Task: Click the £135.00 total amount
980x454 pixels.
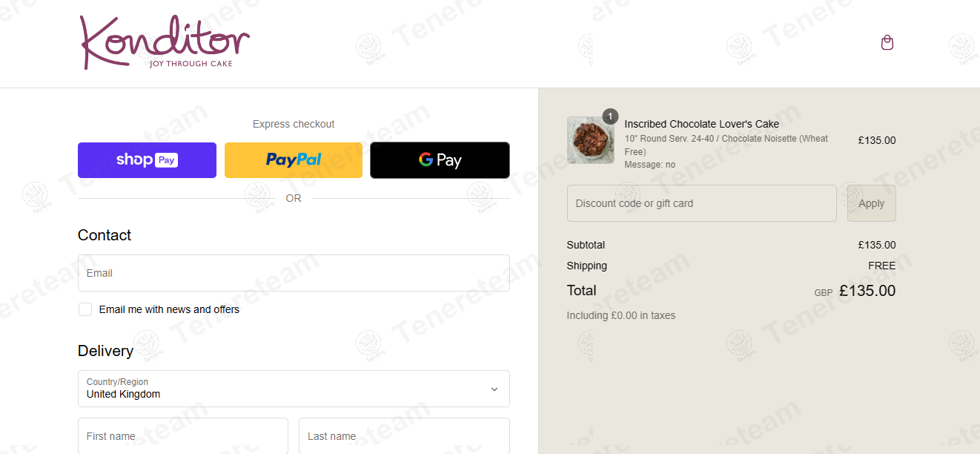Action: tap(867, 291)
